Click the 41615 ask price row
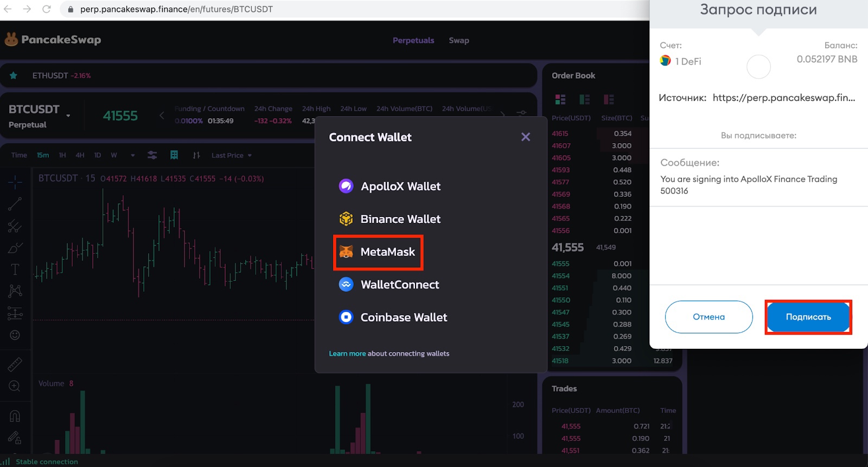 (x=600, y=133)
